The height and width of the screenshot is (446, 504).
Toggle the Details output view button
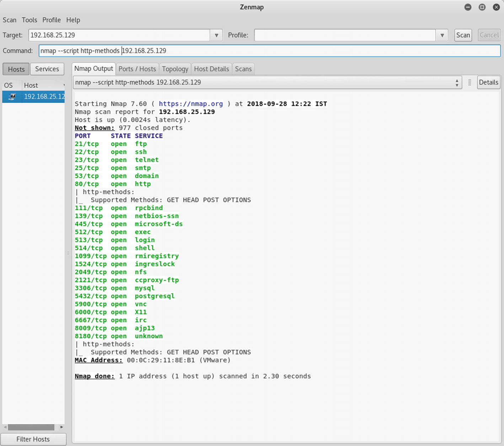click(488, 82)
